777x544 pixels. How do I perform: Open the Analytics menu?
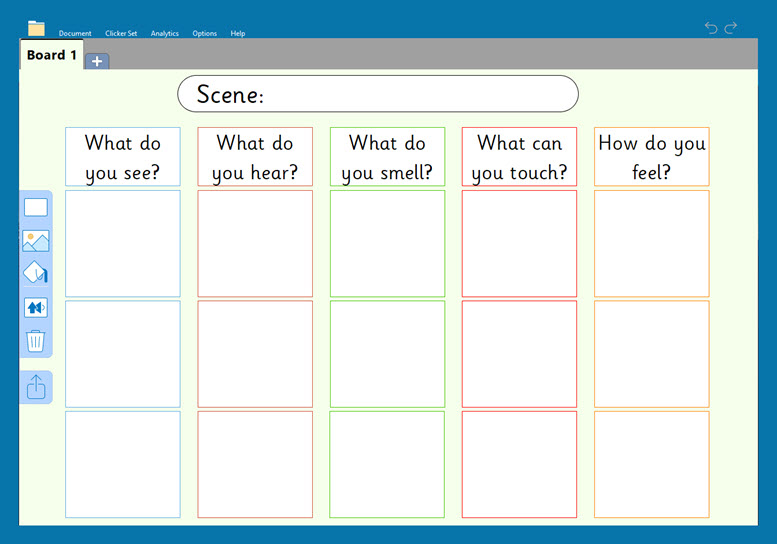165,34
